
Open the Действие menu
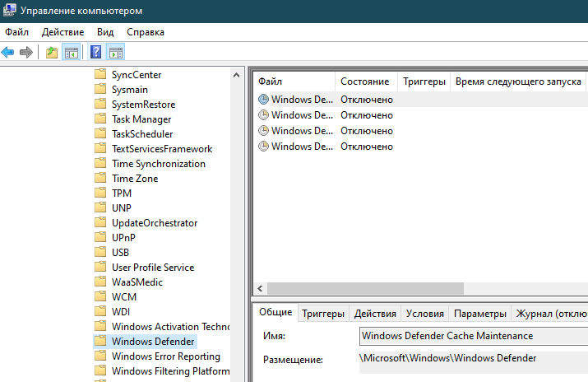tap(63, 32)
